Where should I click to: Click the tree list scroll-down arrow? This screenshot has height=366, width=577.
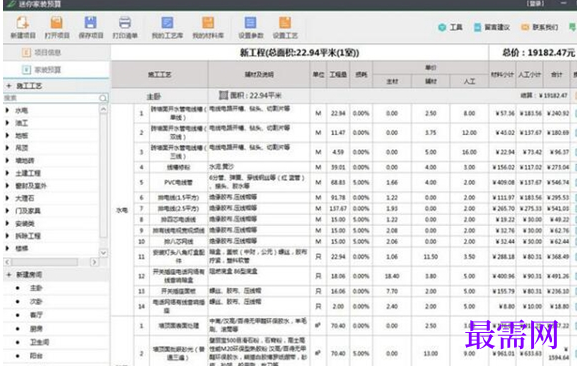pyautogui.click(x=103, y=253)
